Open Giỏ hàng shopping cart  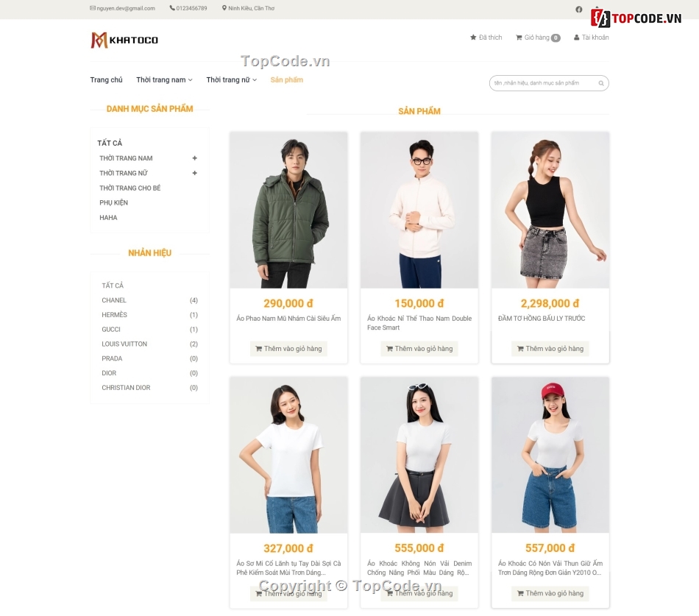(x=537, y=38)
